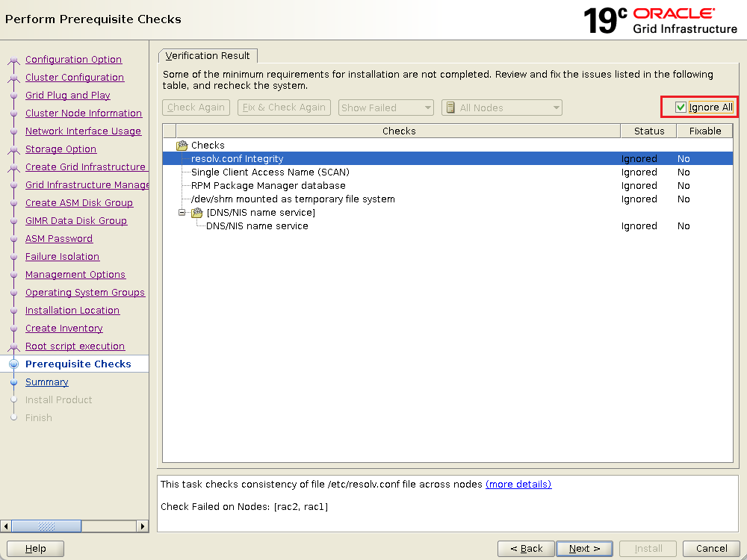The image size is (747, 560).
Task: Select the Single Client Access Name (SCAN) check
Action: coord(270,172)
